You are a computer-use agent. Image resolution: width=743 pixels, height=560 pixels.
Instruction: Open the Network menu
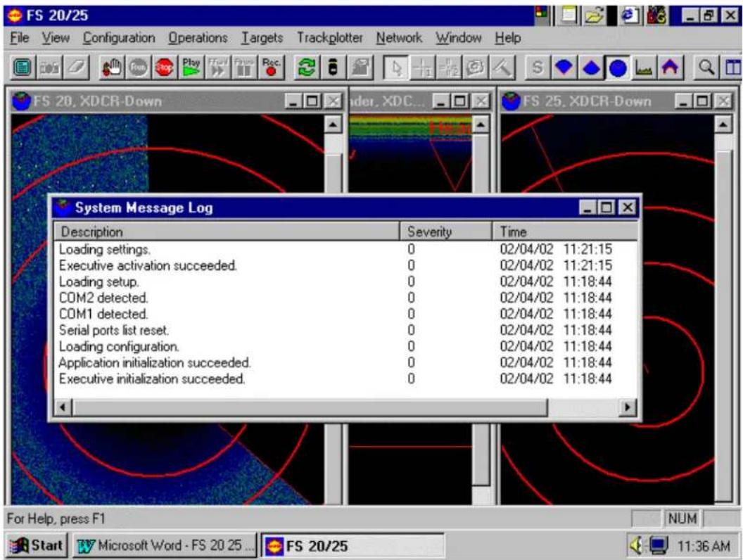[x=399, y=37]
